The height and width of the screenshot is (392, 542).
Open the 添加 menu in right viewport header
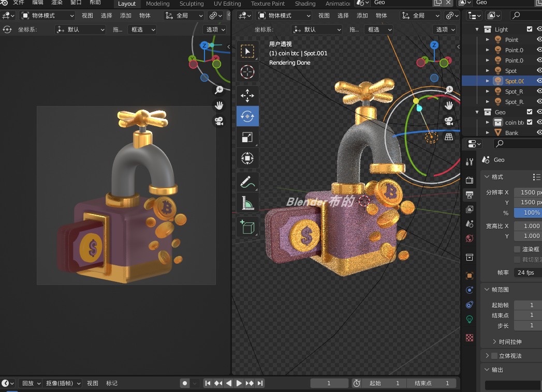click(362, 16)
